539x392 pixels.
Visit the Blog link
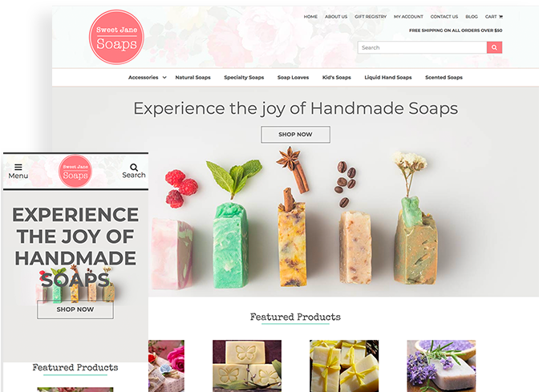point(472,17)
